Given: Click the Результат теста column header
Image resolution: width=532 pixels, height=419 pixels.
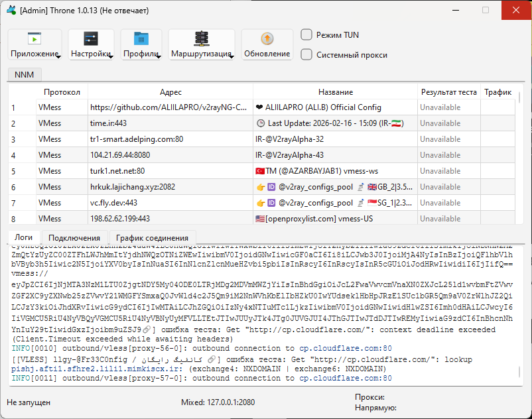Looking at the screenshot, I should click(x=449, y=92).
